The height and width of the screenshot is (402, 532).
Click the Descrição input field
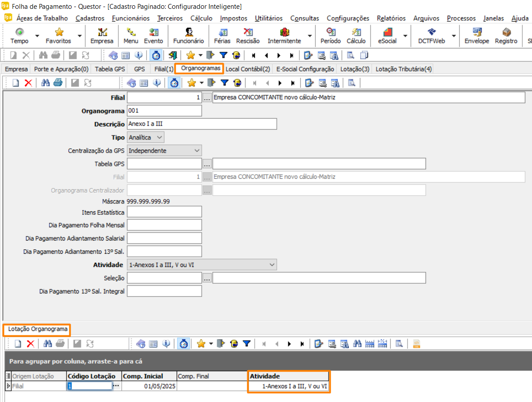202,124
